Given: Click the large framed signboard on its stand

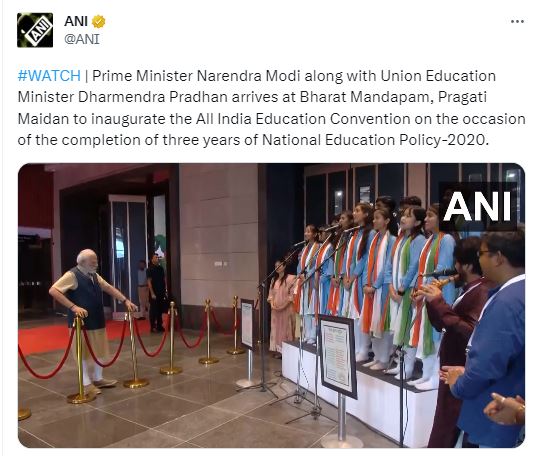Looking at the screenshot, I should coord(338,356).
